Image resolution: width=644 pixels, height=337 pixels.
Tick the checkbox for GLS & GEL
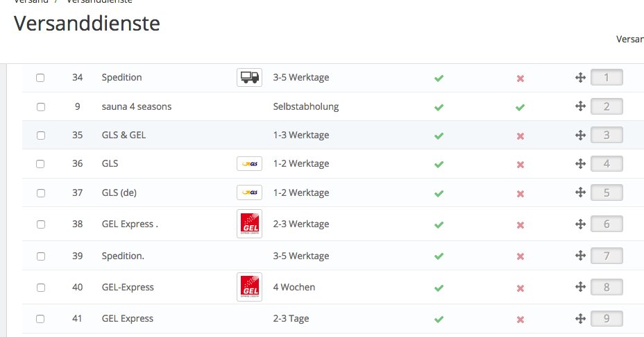click(x=40, y=135)
